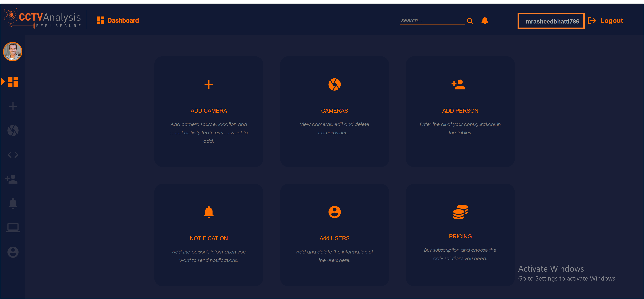Open the sidebar user account icon
This screenshot has width=644, height=299.
[x=13, y=252]
